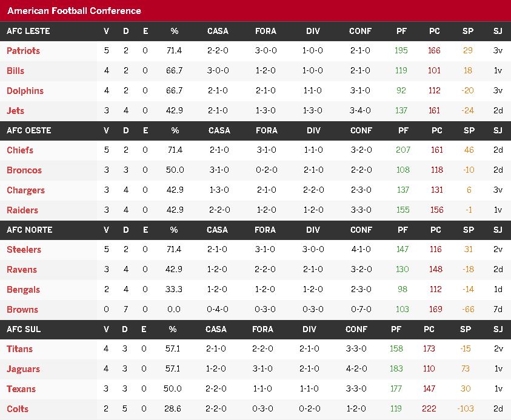
Task: Visit the Jaguars team page
Action: coord(23,369)
